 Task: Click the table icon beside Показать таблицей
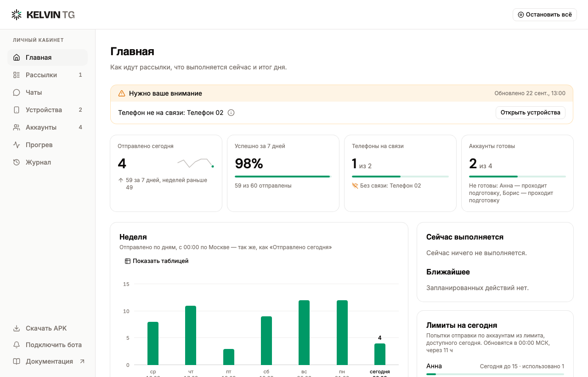point(128,261)
